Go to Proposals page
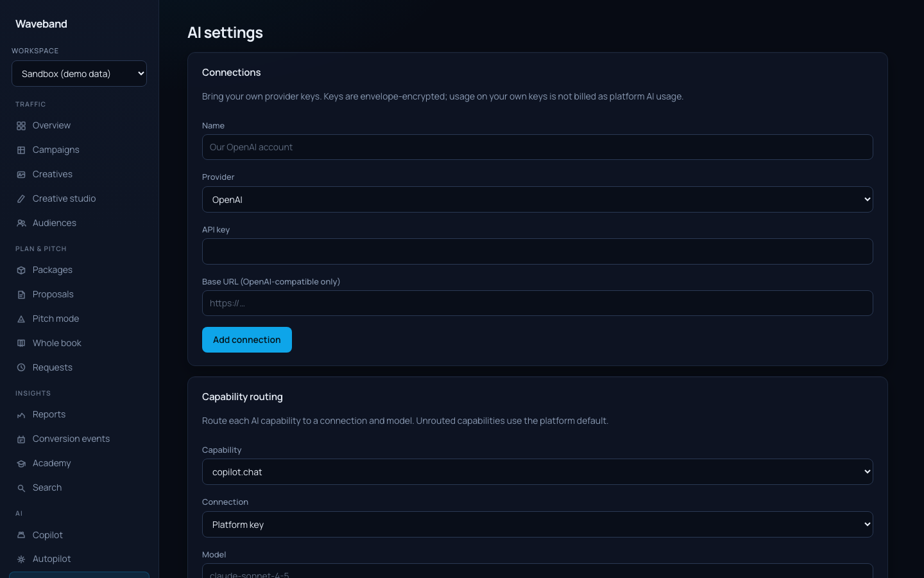 tap(79, 294)
